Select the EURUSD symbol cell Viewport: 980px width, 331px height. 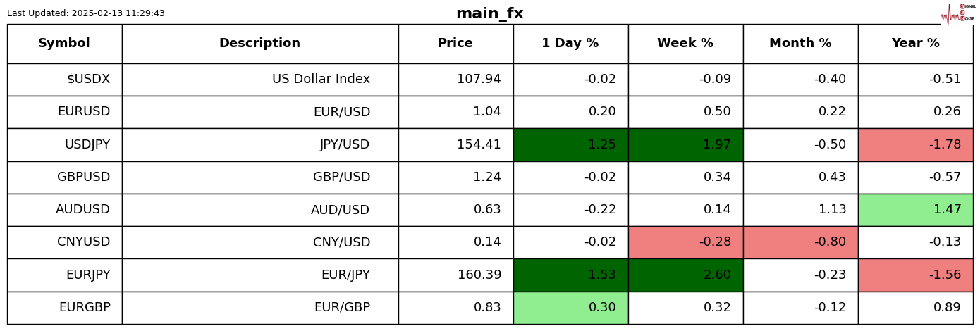tap(84, 112)
